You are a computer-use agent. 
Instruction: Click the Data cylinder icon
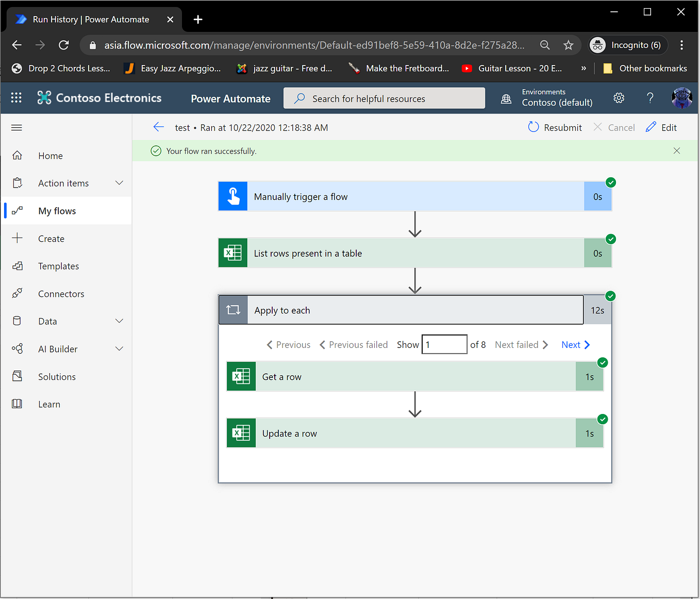click(17, 321)
